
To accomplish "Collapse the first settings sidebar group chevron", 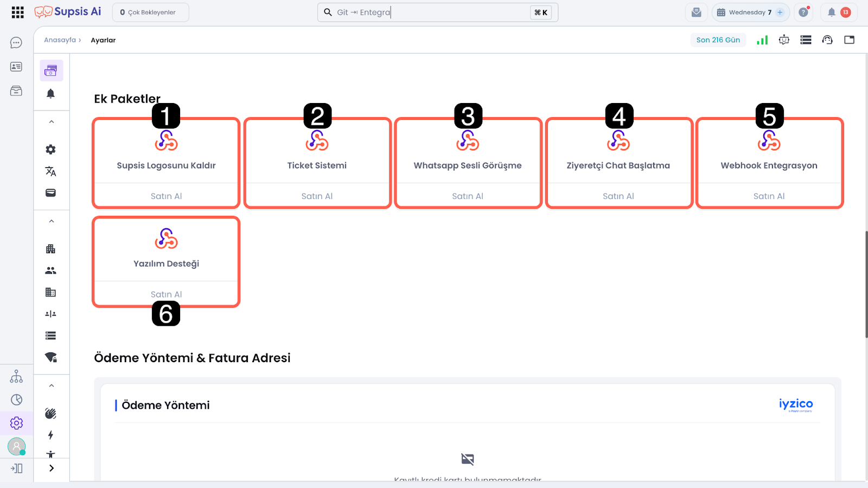I will tap(52, 122).
